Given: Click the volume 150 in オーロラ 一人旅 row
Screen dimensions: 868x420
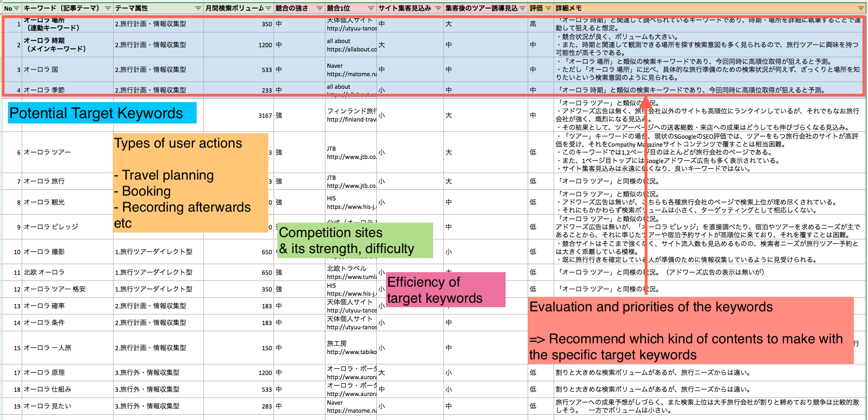Looking at the screenshot, I should (x=239, y=348).
